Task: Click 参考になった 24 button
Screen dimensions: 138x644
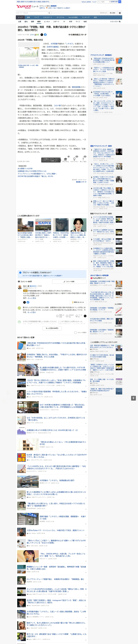Action: [78, 302]
